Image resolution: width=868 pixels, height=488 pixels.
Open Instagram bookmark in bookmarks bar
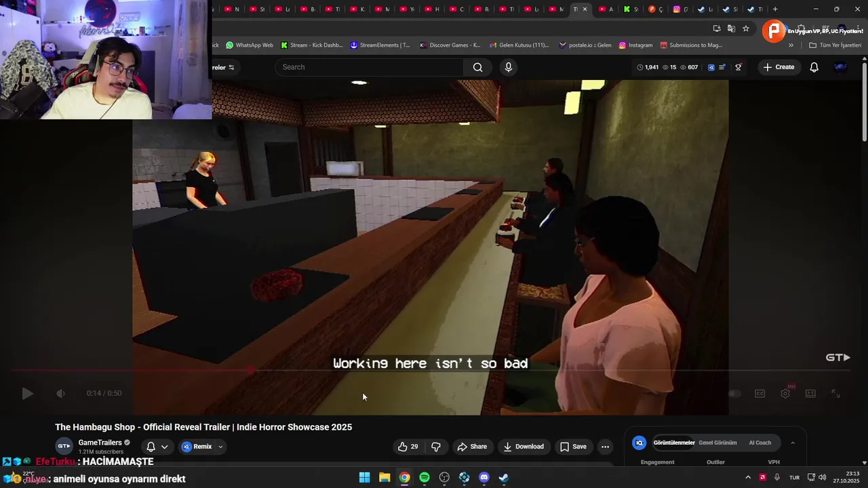click(x=635, y=45)
